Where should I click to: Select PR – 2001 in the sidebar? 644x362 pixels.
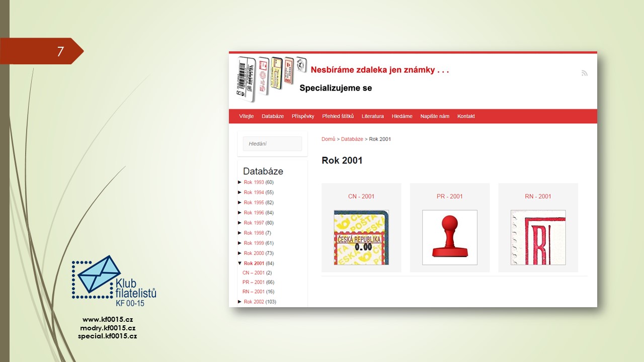pyautogui.click(x=253, y=283)
